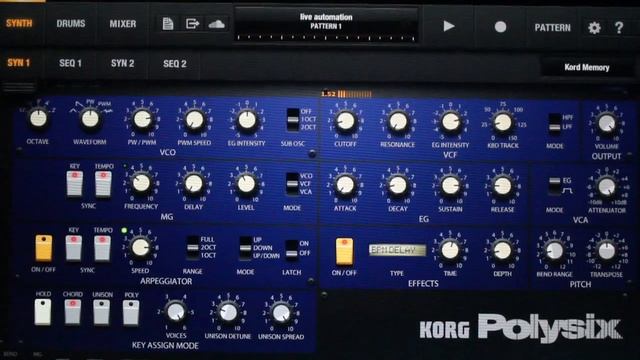Hit the record circle button

click(x=500, y=27)
